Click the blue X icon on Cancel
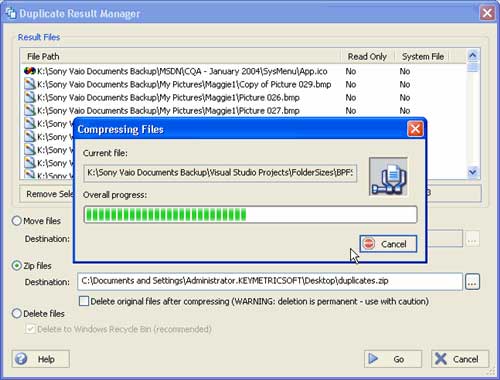The image size is (500, 380). tap(441, 359)
